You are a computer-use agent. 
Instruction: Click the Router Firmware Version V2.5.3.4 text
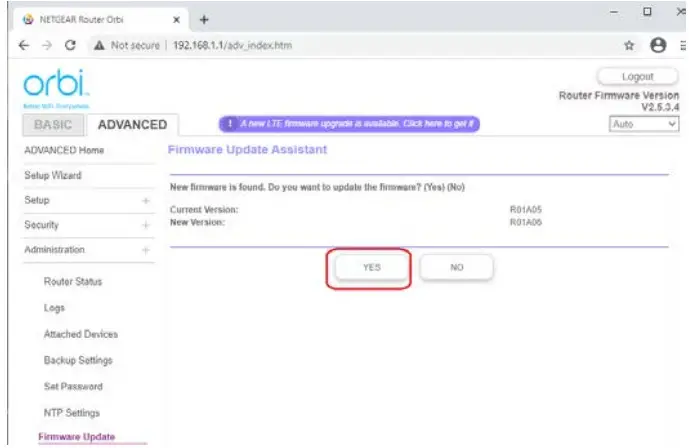619,101
